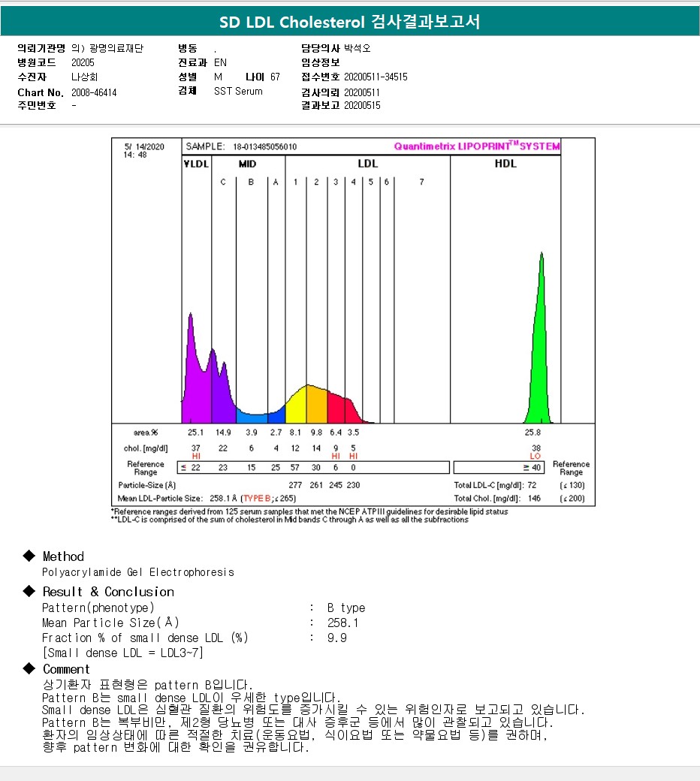Click the specimen value "SST Serum"
Viewport: 700px width, 781px height.
pos(238,91)
